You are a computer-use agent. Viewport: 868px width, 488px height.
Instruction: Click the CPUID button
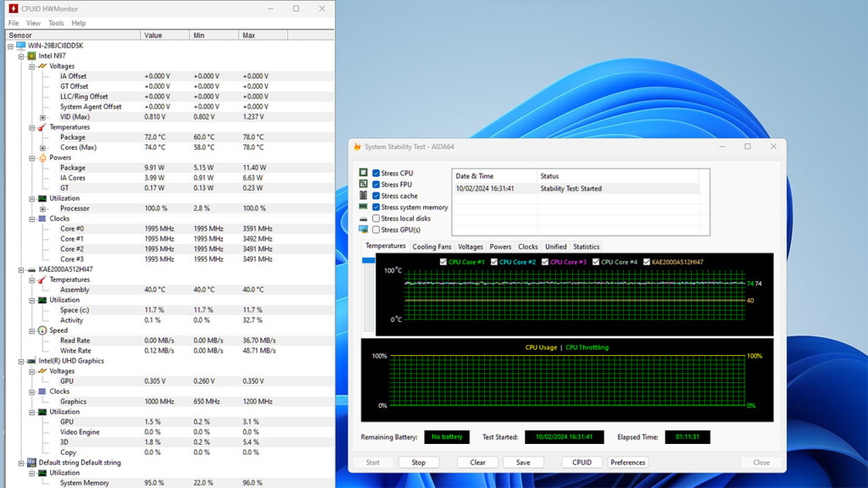[581, 463]
